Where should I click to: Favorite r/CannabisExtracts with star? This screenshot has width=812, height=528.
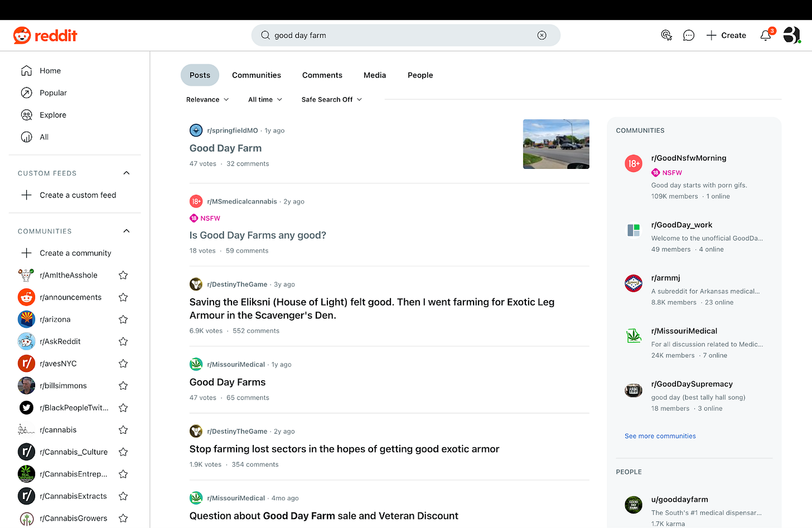click(x=123, y=496)
